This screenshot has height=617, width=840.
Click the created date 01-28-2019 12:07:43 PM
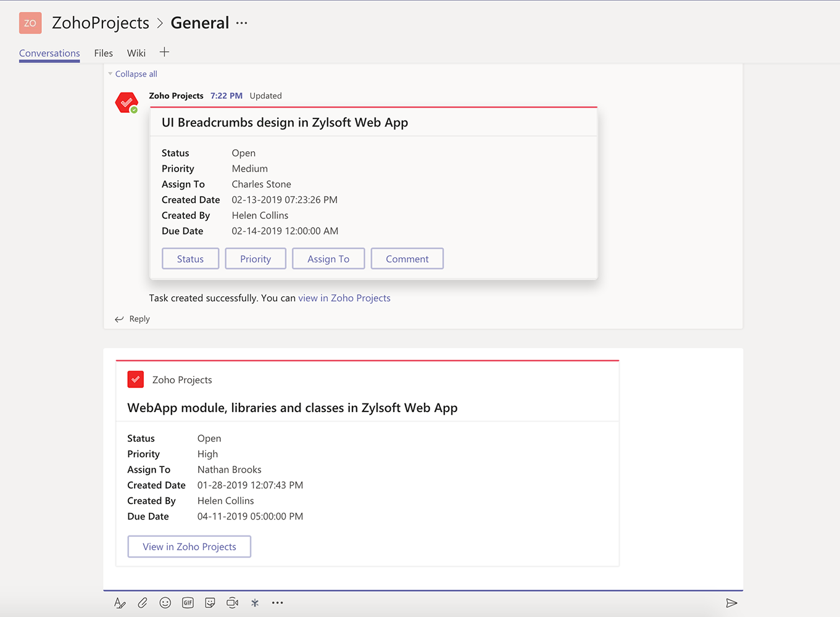click(251, 485)
